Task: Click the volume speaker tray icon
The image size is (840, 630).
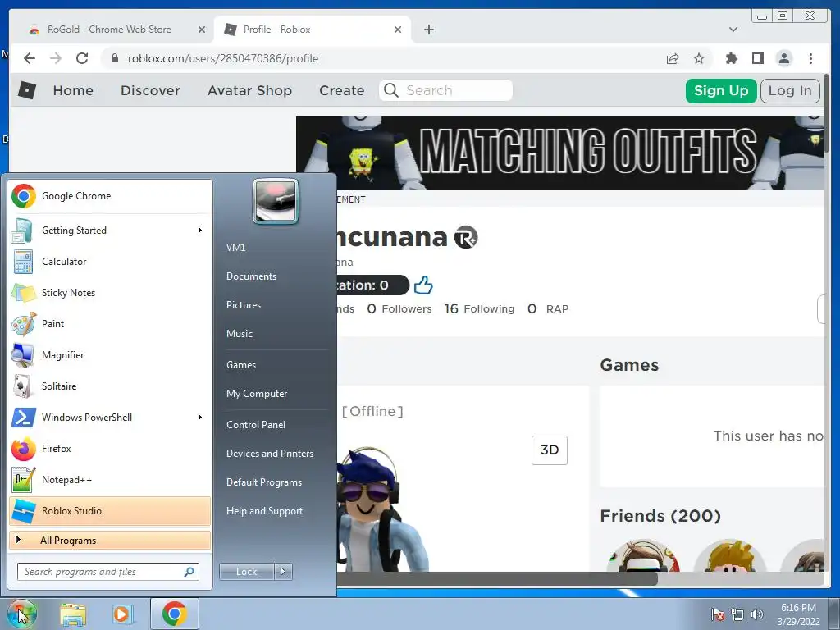Action: (757, 614)
